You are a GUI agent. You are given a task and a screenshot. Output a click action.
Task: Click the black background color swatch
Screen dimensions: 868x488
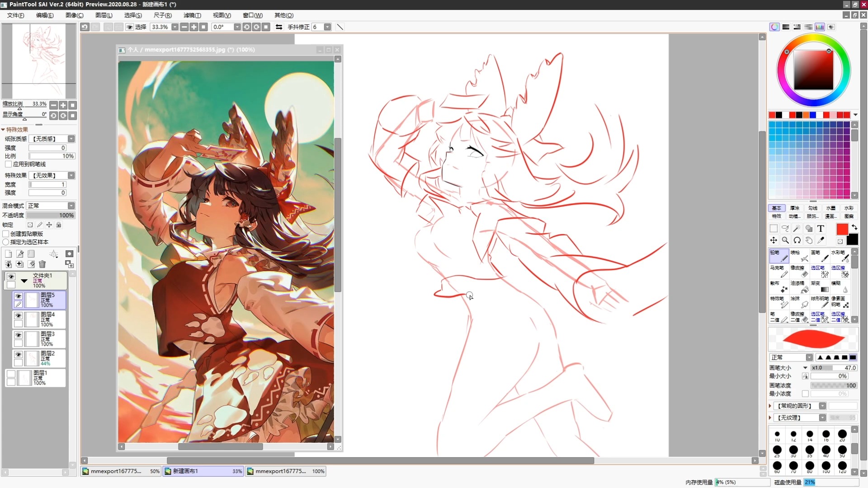(852, 239)
